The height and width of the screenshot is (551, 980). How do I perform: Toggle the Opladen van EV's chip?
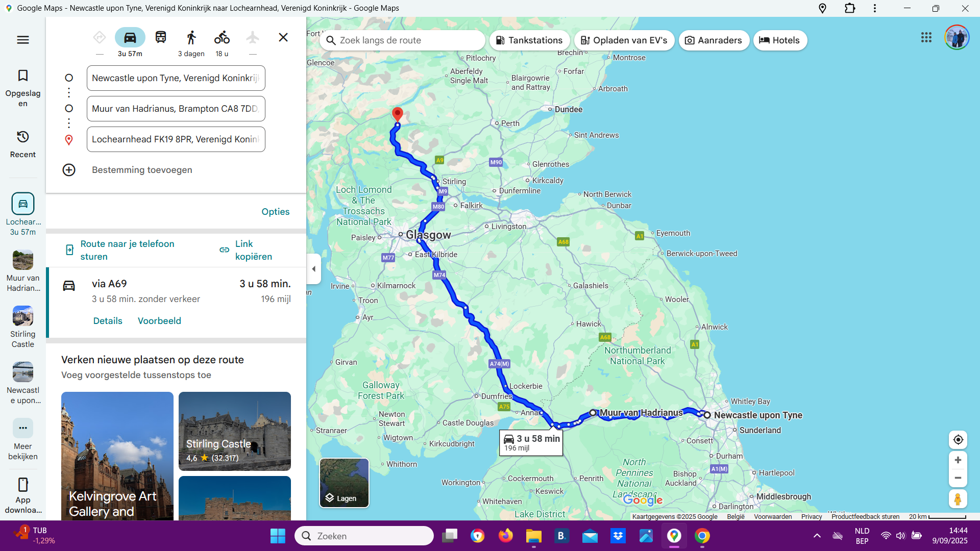(624, 40)
